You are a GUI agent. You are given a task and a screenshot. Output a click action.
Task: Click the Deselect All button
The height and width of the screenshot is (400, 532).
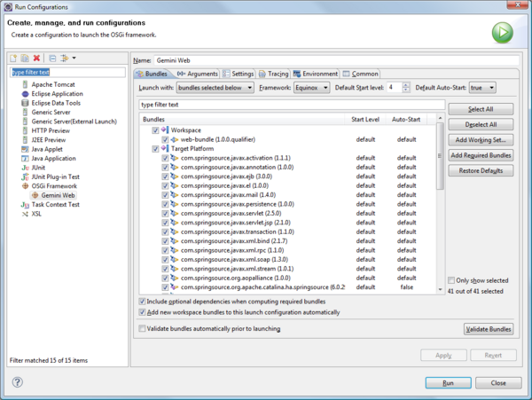(x=481, y=124)
